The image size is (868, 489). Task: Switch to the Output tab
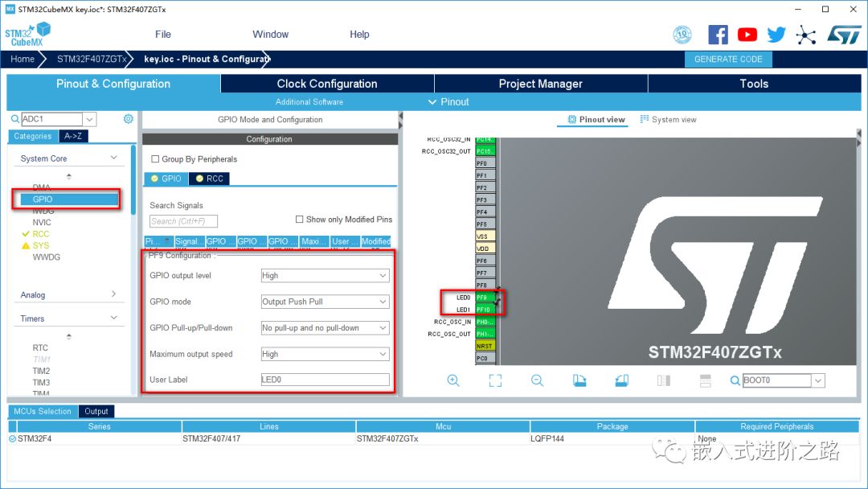pyautogui.click(x=96, y=412)
